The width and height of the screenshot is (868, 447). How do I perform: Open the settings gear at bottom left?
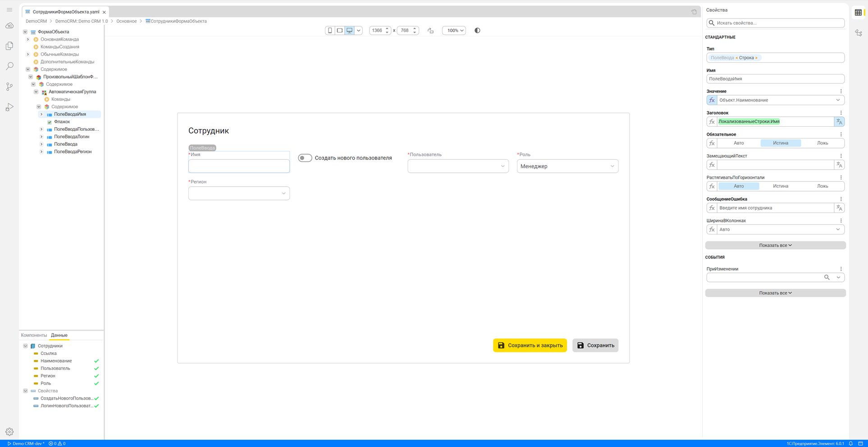(x=9, y=432)
